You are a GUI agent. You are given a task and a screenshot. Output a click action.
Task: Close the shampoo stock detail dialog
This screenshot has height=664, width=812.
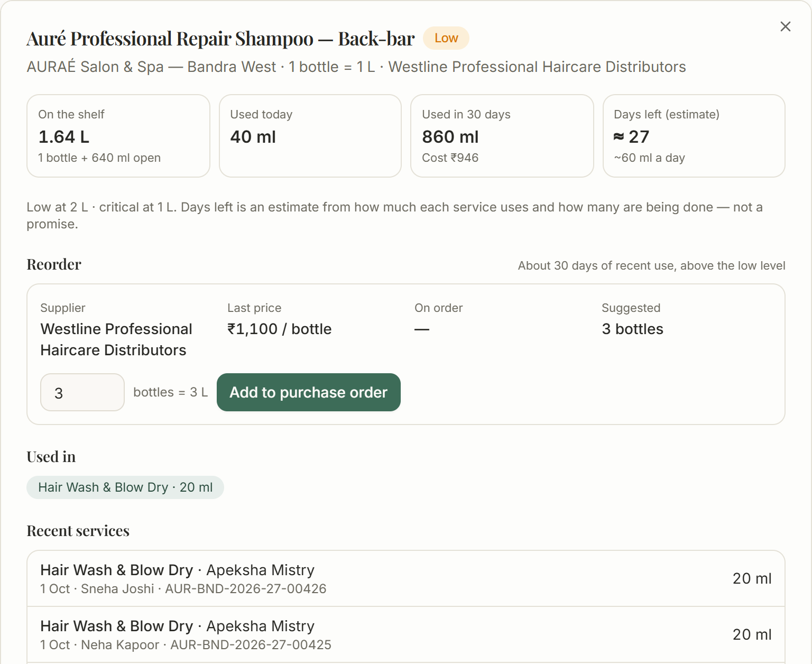tap(785, 26)
